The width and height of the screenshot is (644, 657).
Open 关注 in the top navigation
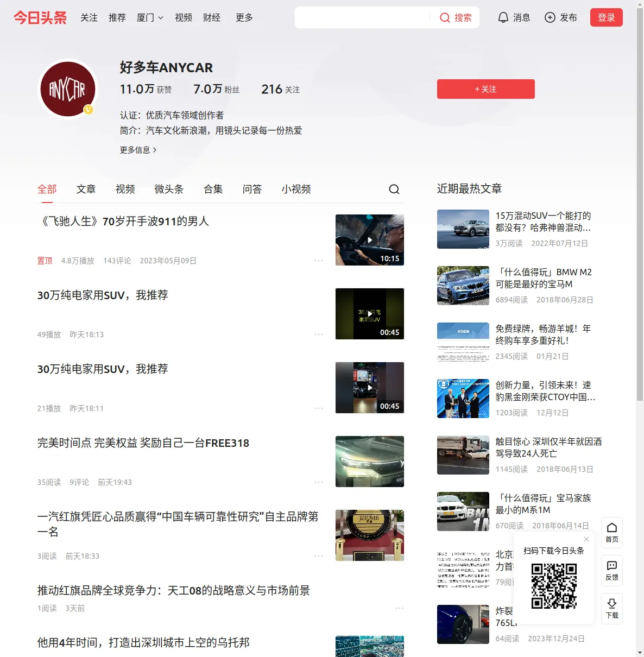tap(89, 17)
